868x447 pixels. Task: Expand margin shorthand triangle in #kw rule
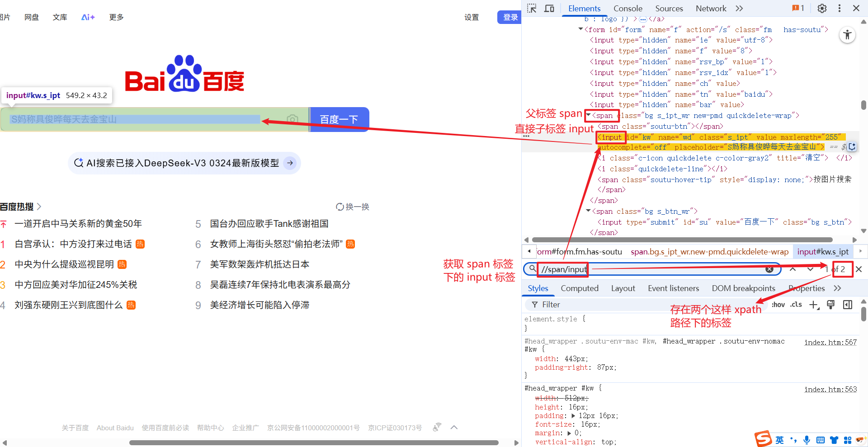569,433
